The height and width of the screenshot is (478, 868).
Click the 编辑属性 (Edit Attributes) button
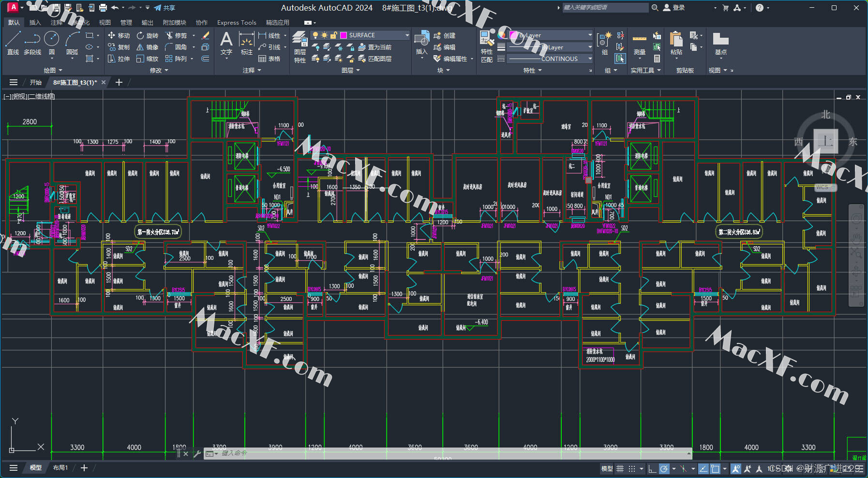[450, 59]
